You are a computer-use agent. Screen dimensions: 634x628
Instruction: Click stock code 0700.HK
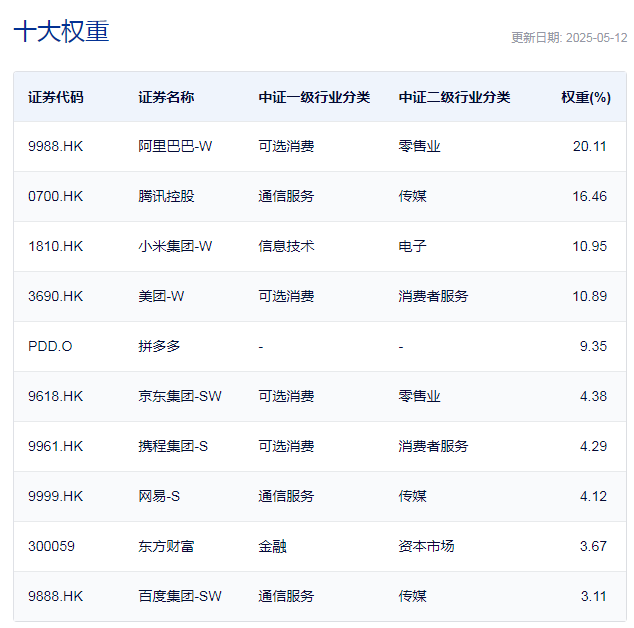pyautogui.click(x=56, y=196)
